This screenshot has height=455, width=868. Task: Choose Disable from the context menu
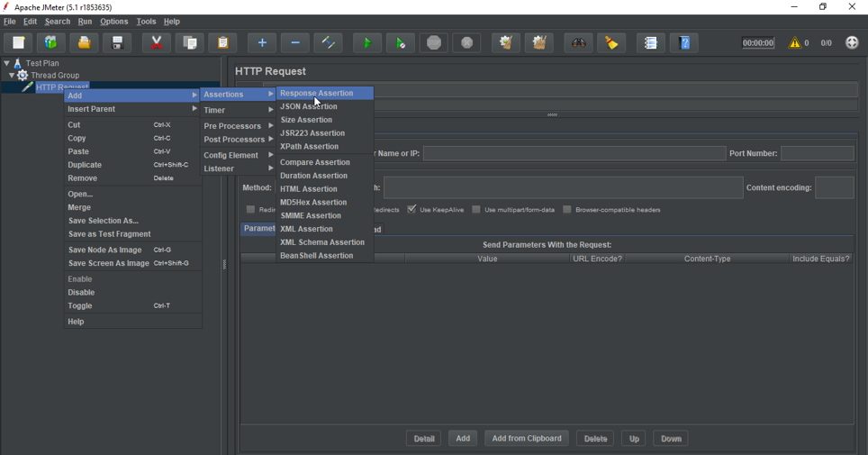coord(132,292)
